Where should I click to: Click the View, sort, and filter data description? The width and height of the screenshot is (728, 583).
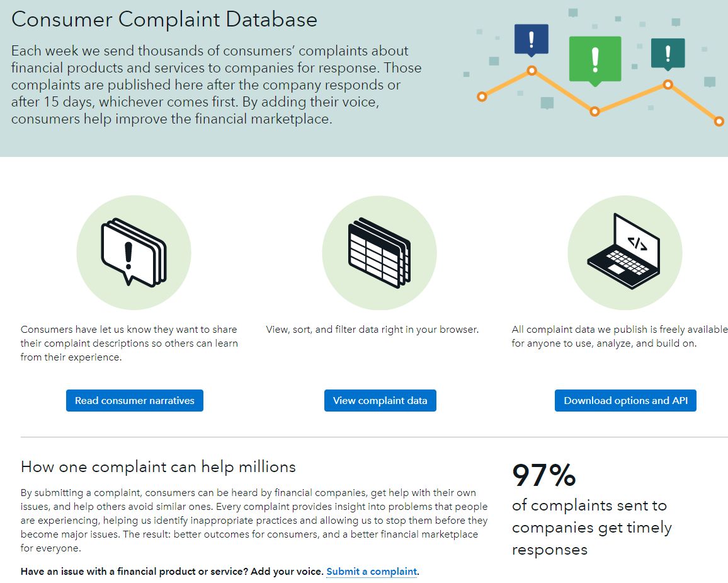(x=372, y=329)
